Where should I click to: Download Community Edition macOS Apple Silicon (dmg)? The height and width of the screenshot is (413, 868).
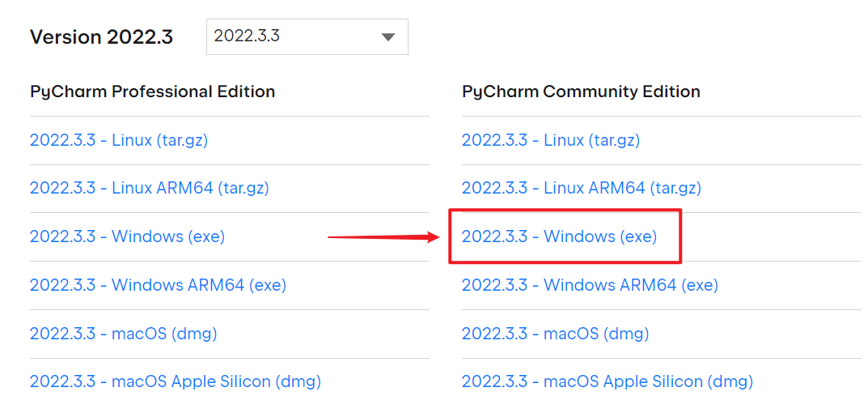coord(608,381)
